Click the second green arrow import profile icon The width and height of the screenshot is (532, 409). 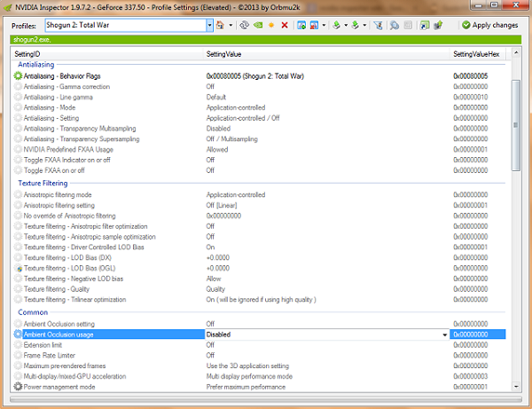pos(355,25)
